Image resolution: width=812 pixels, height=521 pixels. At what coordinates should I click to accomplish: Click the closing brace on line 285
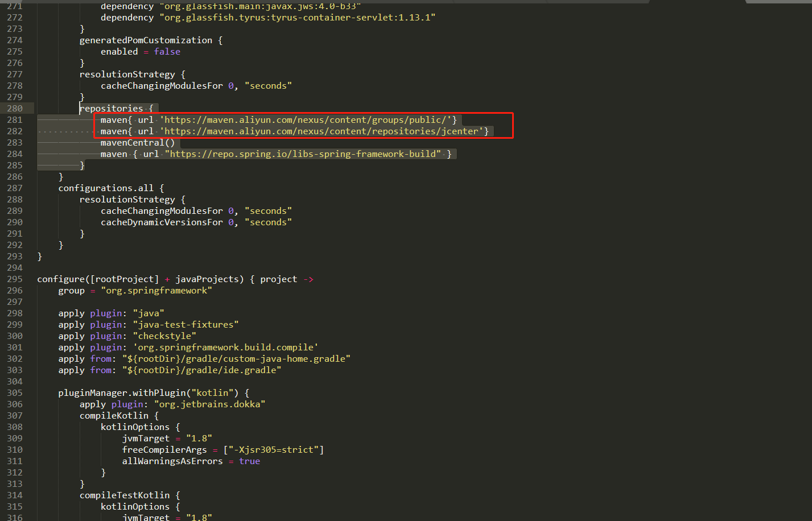(82, 166)
